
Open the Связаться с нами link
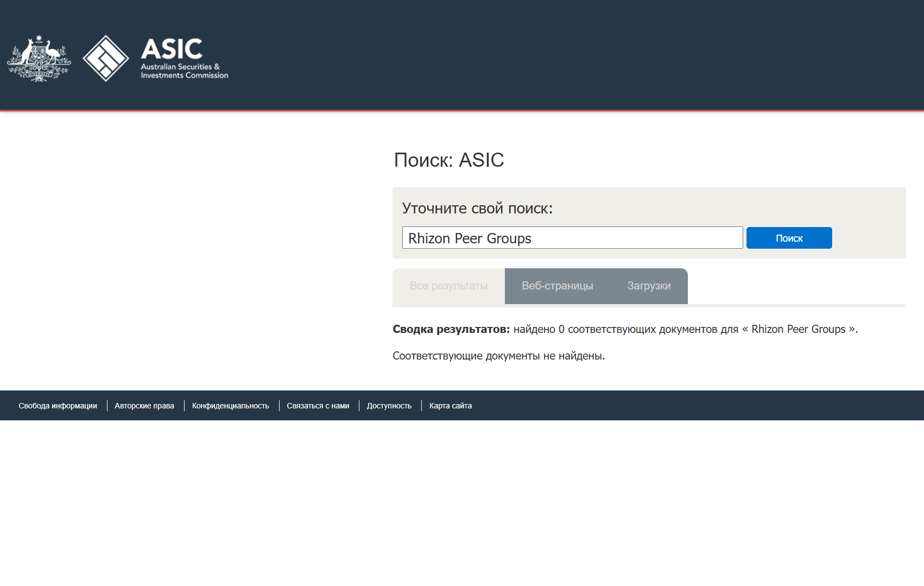tap(318, 406)
